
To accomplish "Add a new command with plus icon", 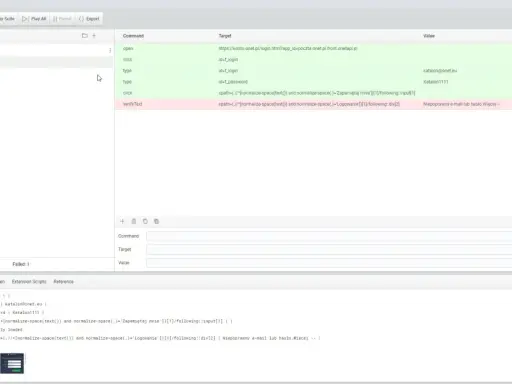I will pos(122,221).
